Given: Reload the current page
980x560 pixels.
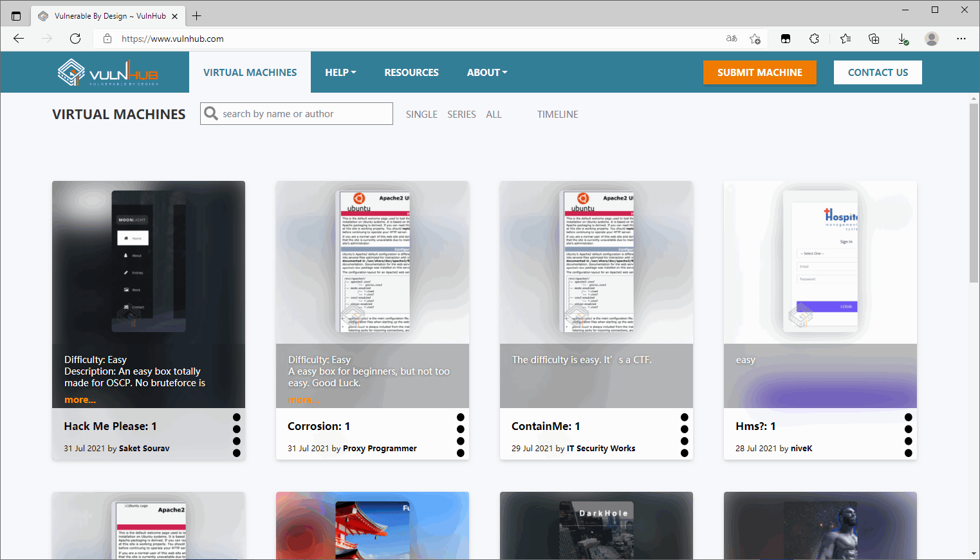Looking at the screenshot, I should [75, 39].
